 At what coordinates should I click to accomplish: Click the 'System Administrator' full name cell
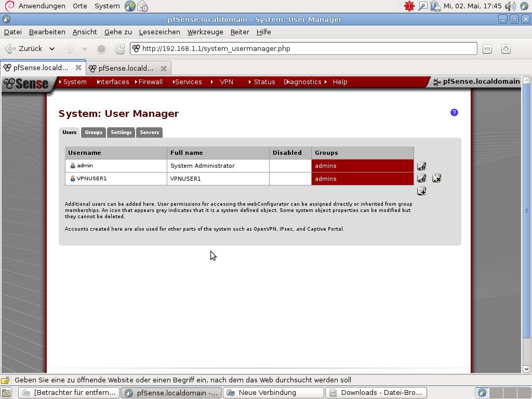click(x=218, y=166)
